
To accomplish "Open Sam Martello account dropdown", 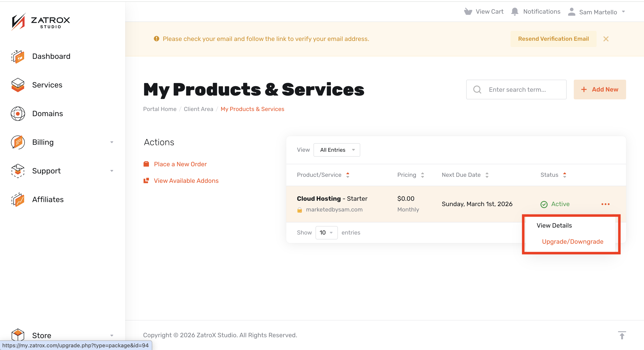I will pyautogui.click(x=597, y=12).
